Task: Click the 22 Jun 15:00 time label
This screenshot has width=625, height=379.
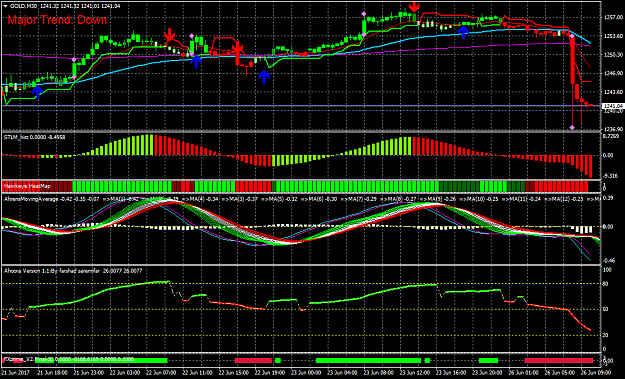Action: click(x=234, y=373)
